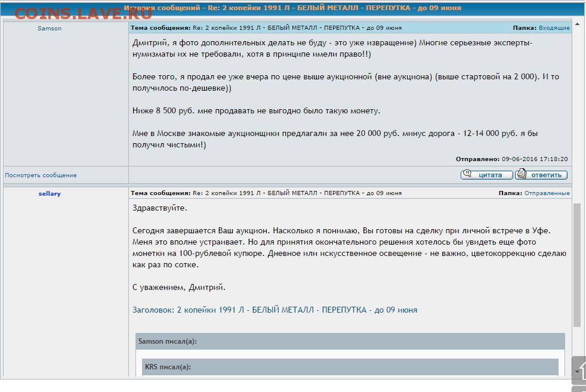Click sellary's 'Тема сообщения' subject line
586x392 pixels.
point(266,193)
